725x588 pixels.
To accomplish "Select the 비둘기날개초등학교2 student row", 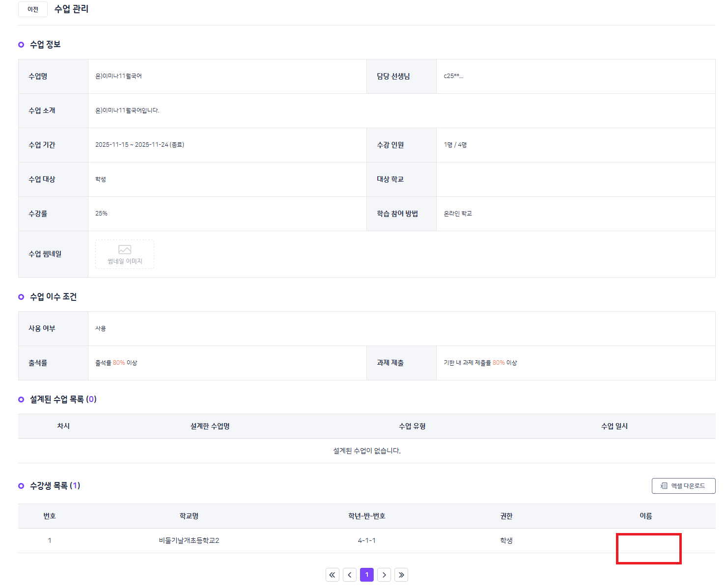I will 367,540.
